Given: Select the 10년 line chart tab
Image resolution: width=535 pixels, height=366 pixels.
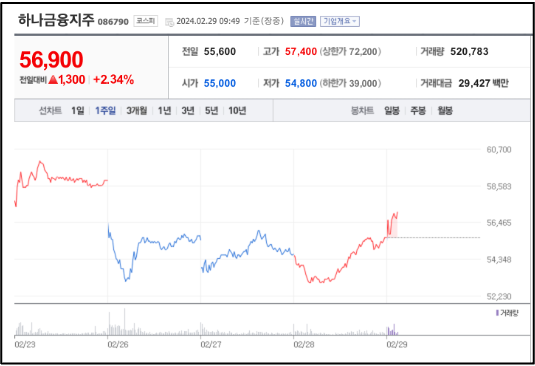Looking at the screenshot, I should click(x=237, y=111).
